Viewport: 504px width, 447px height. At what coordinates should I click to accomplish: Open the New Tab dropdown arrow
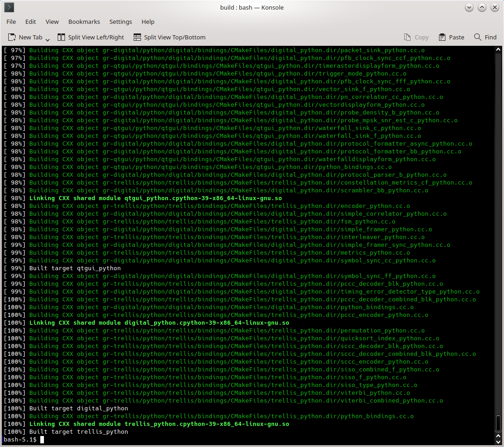click(48, 39)
